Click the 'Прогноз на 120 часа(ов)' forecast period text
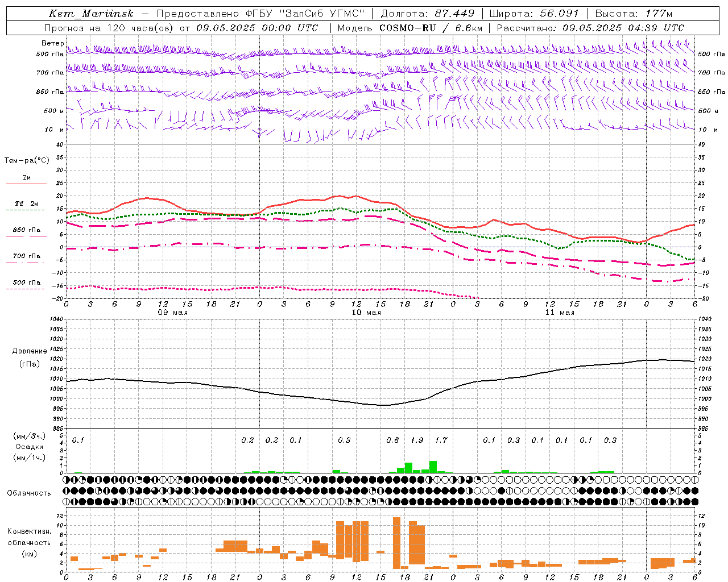This screenshot has width=728, height=582. click(109, 28)
